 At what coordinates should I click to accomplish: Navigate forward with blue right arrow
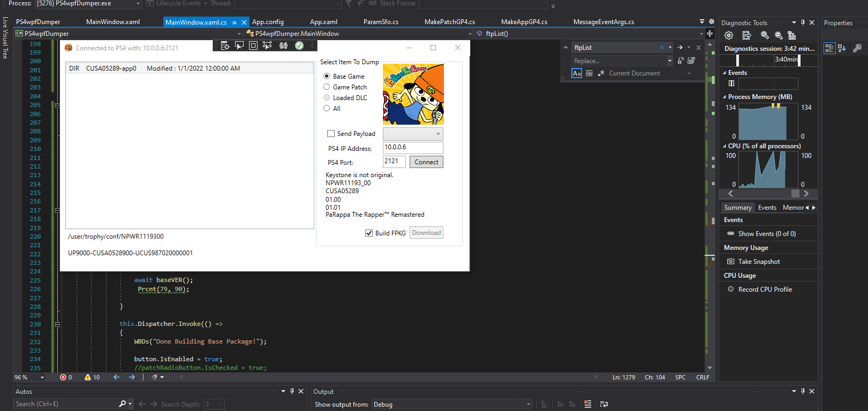132,377
